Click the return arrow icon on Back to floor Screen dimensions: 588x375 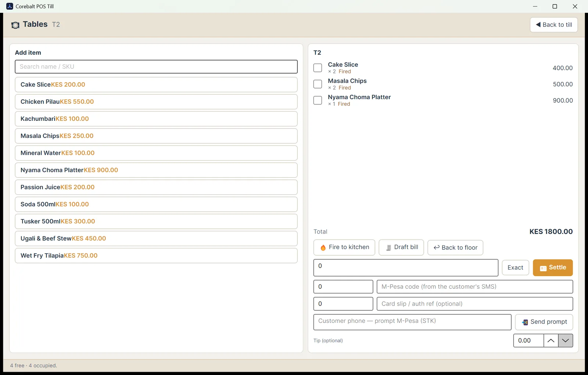point(436,248)
